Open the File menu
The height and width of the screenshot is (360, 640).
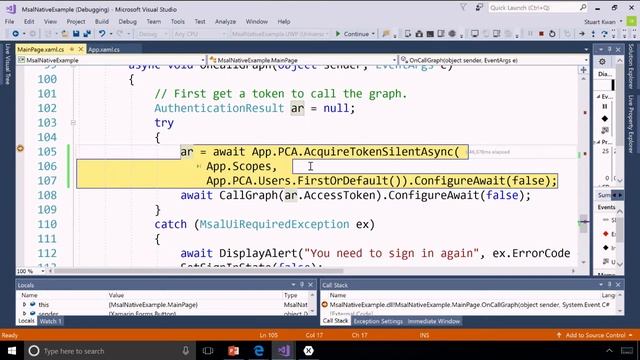click(x=9, y=22)
